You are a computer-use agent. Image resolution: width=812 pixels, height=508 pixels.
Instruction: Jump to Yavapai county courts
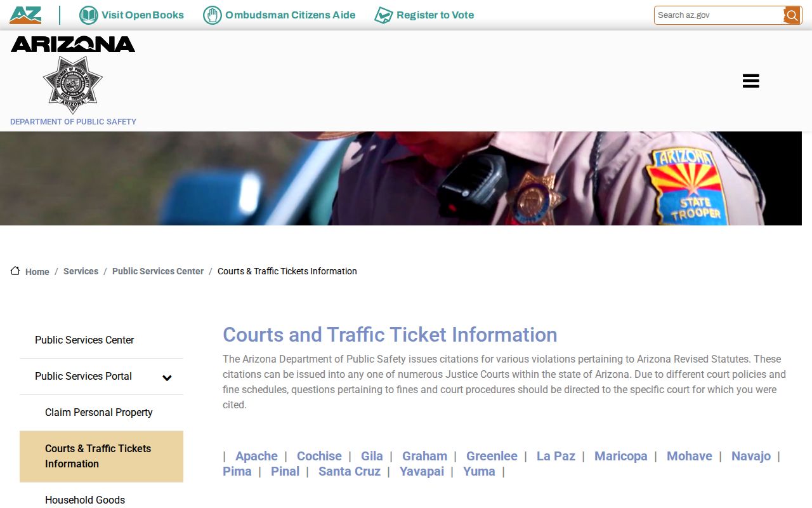[422, 471]
